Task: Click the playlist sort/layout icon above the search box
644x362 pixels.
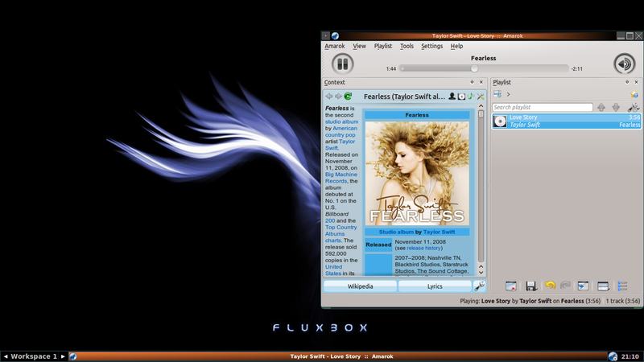Action: [x=497, y=94]
